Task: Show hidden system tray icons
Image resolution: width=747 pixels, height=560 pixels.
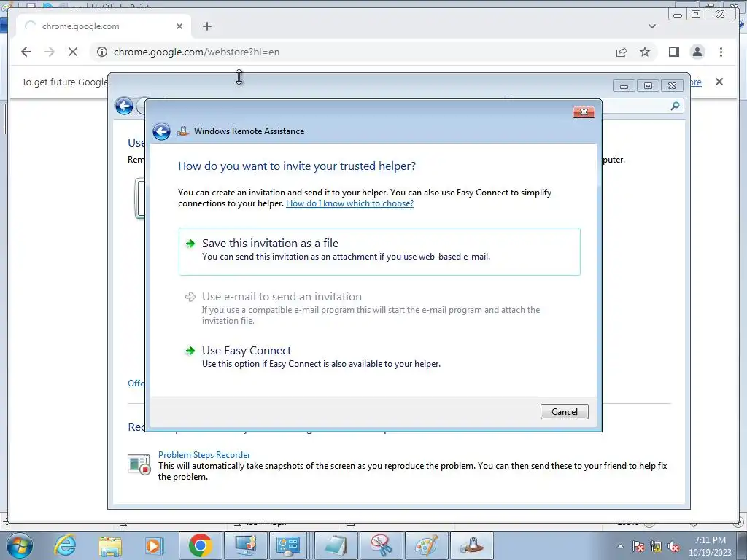Action: 620,546
